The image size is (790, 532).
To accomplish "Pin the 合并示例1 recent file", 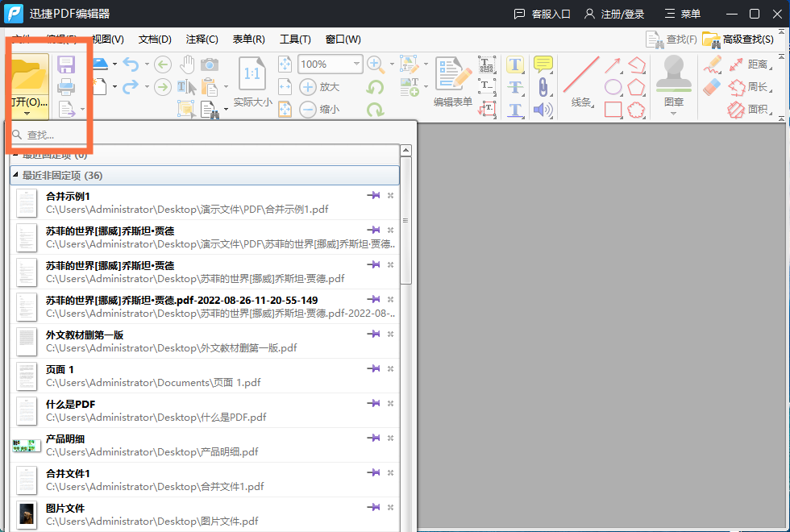I will coord(373,195).
